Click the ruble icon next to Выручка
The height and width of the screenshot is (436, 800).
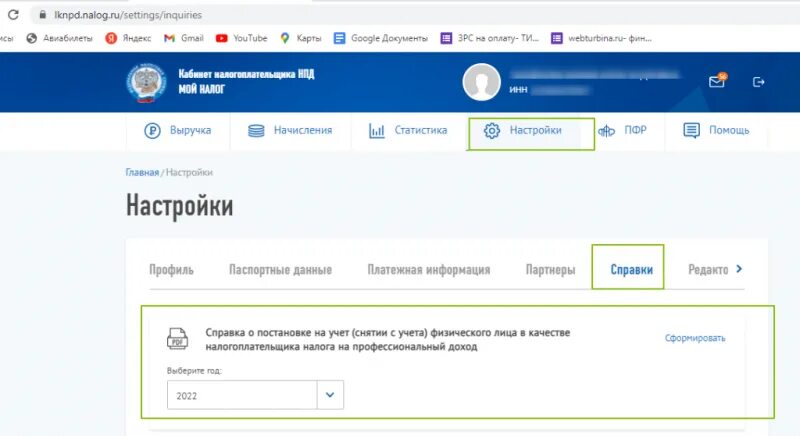pos(152,131)
